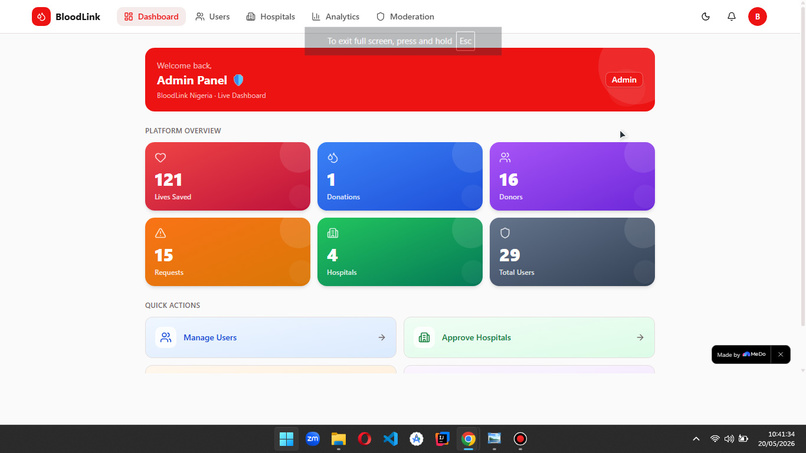This screenshot has height=453, width=806.
Task: Open the Donations card
Action: (x=400, y=176)
